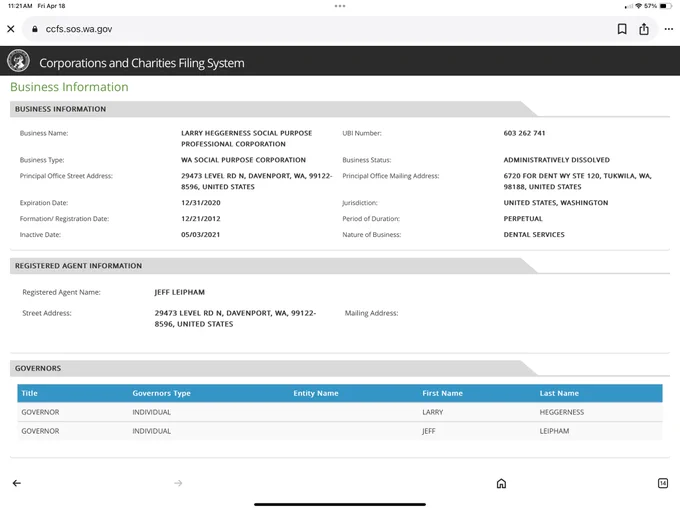This screenshot has height=510, width=680.
Task: Select the DENTAL SERVICES nature of business
Action: pos(534,235)
